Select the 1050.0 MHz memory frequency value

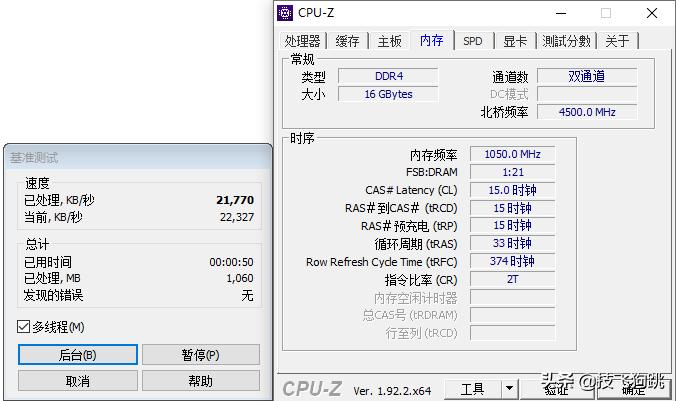click(x=512, y=154)
